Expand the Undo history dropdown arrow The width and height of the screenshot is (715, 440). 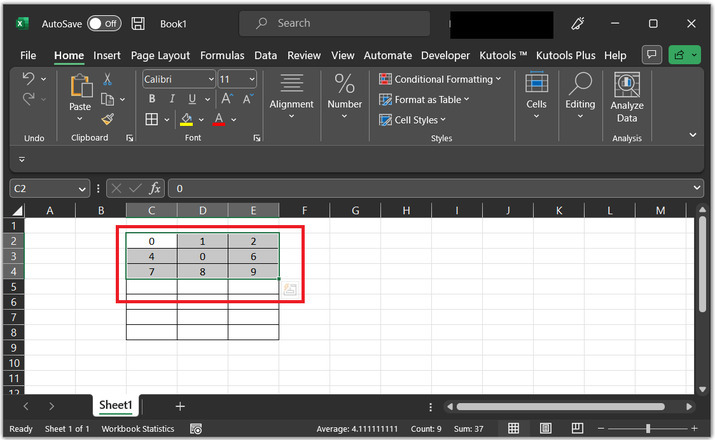coord(44,79)
